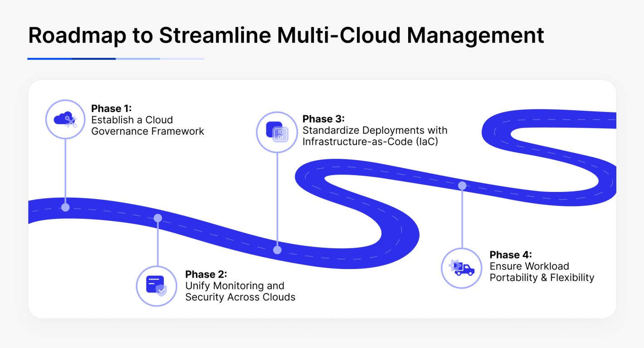Select 'Standardize Deployments with Infrastructure-as-Code (IaC)' text
This screenshot has height=348, width=644.
pos(375,136)
